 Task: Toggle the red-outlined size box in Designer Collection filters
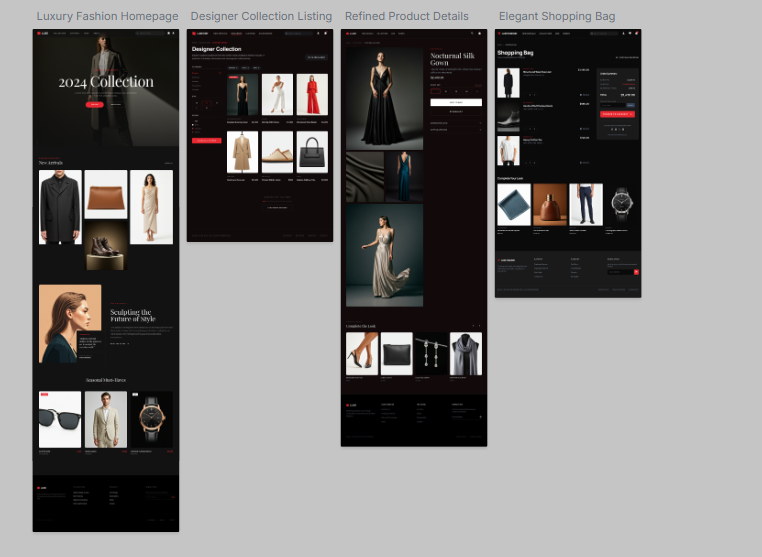[x=206, y=103]
